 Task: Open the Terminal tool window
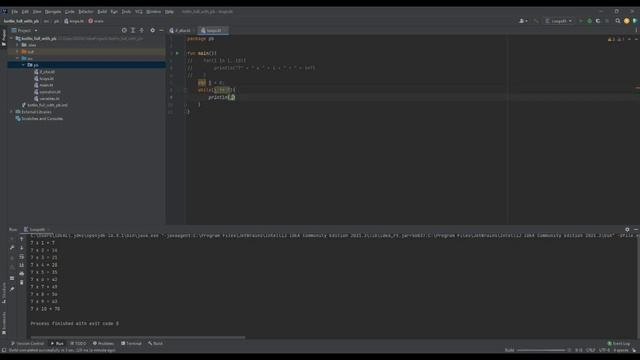click(131, 344)
